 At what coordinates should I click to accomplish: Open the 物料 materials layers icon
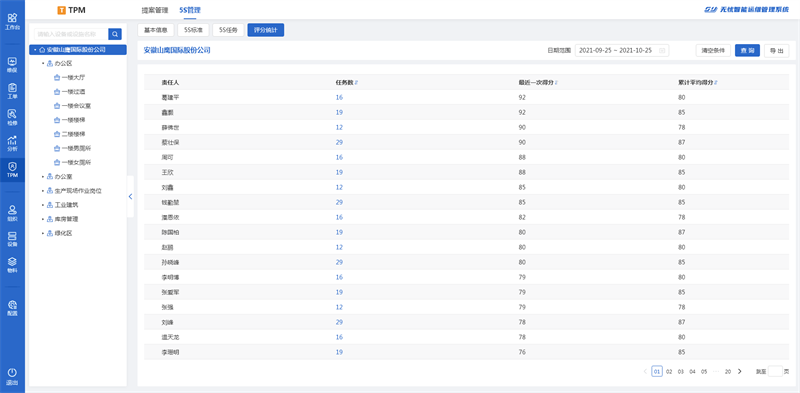(12, 261)
